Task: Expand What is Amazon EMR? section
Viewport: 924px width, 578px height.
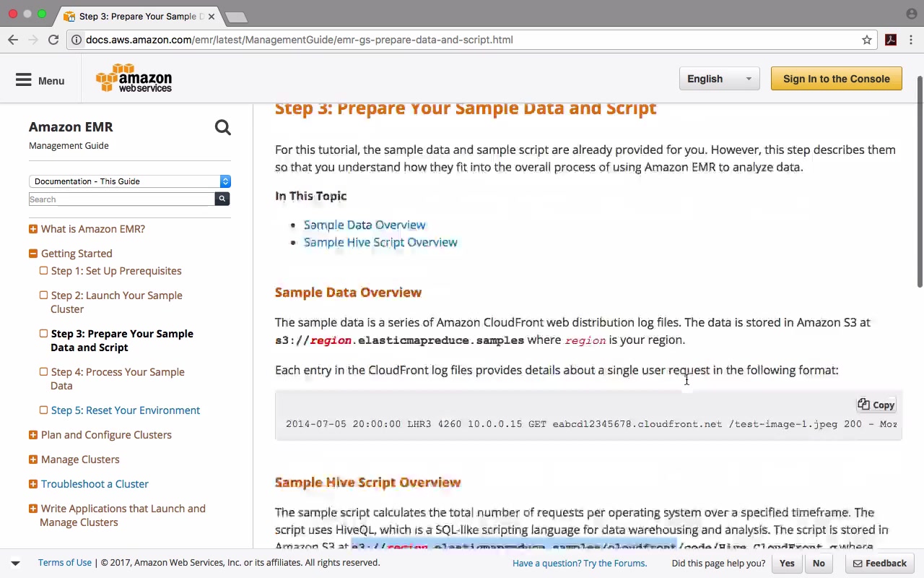Action: 33,229
